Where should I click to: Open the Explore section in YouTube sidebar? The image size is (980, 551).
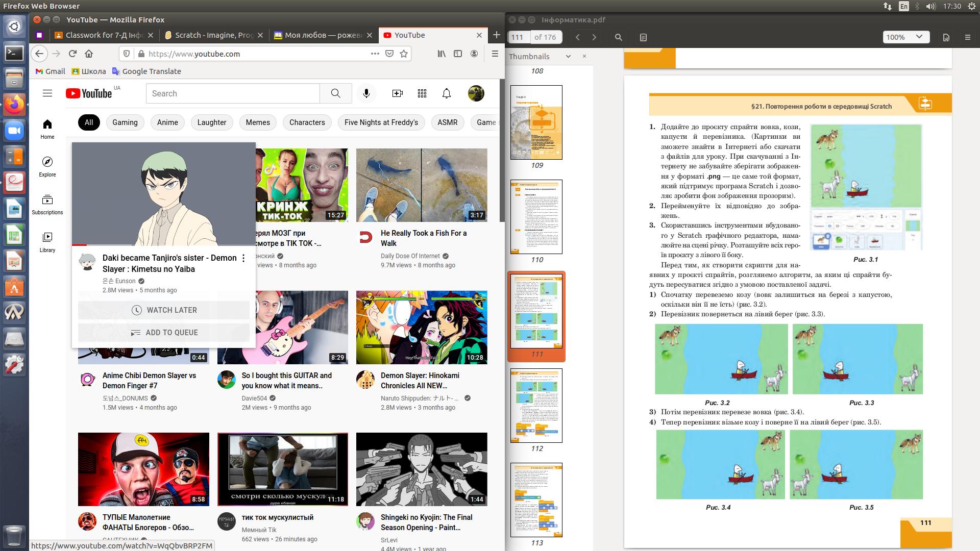point(47,166)
